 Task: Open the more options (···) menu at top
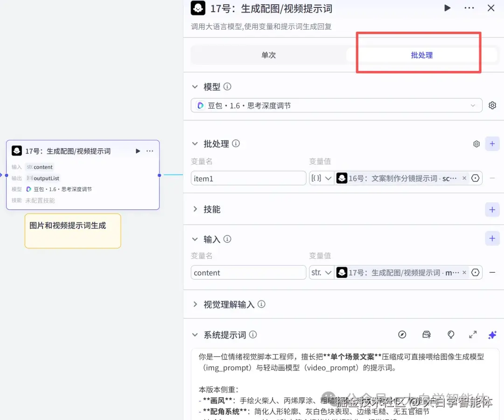(469, 8)
